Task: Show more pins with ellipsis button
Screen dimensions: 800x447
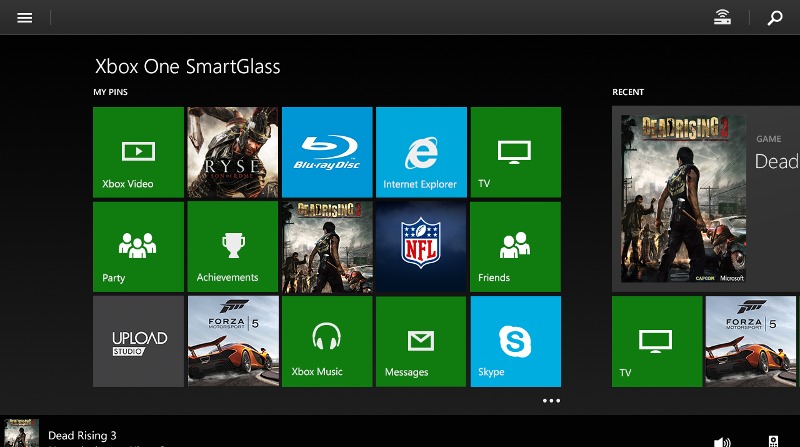Action: (x=551, y=401)
